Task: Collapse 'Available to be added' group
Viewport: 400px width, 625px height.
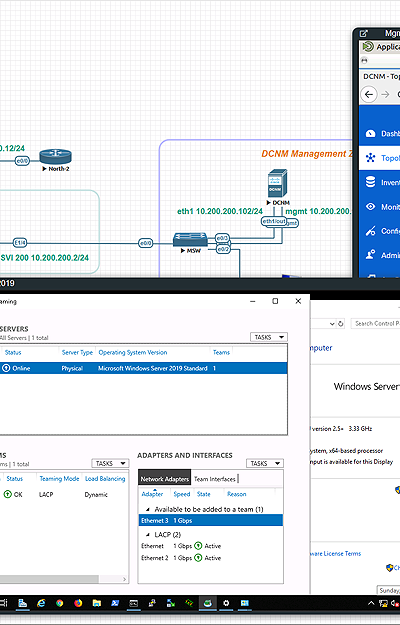Action: [148, 509]
